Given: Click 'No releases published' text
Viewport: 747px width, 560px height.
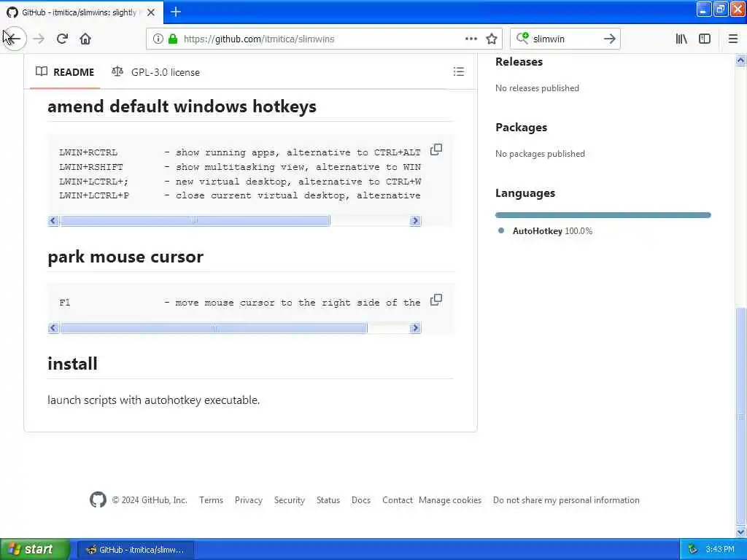Looking at the screenshot, I should point(538,88).
